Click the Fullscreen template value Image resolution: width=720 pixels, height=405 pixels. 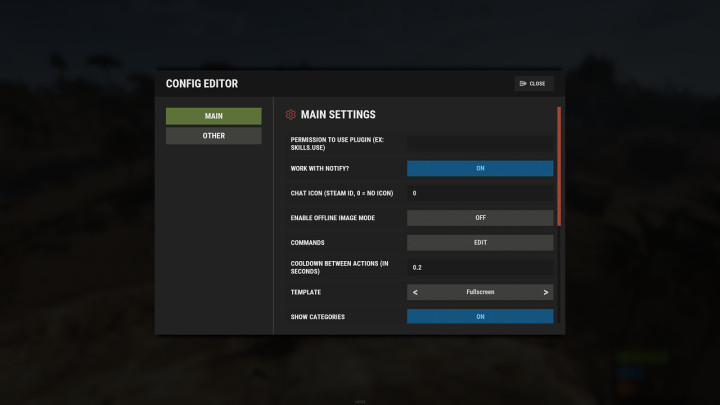480,292
